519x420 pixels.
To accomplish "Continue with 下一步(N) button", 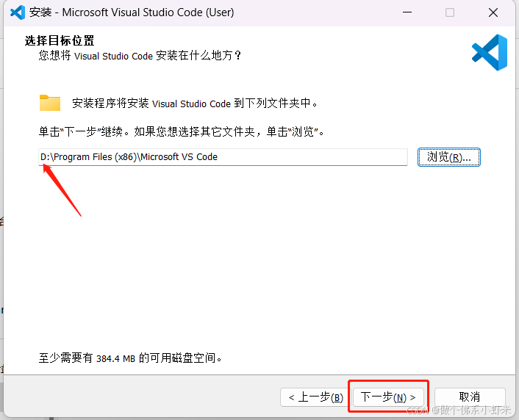I will [388, 397].
